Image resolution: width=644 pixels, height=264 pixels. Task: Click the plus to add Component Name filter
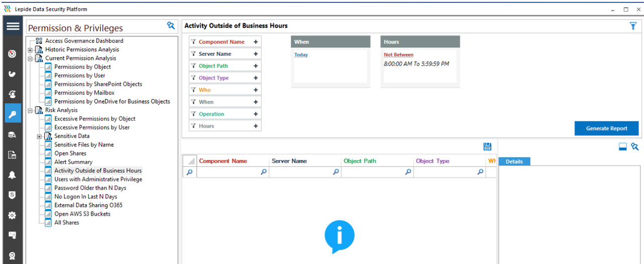tap(256, 42)
